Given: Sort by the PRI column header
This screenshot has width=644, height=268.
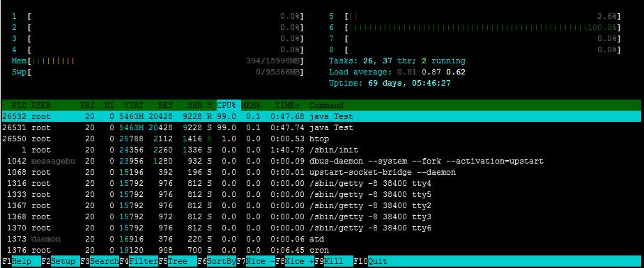Looking at the screenshot, I should [87, 105].
